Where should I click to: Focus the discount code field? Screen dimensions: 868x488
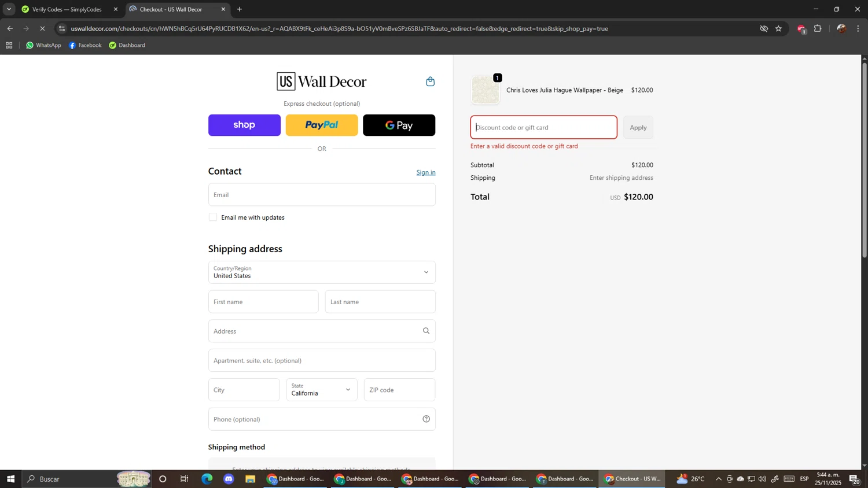[x=544, y=127]
